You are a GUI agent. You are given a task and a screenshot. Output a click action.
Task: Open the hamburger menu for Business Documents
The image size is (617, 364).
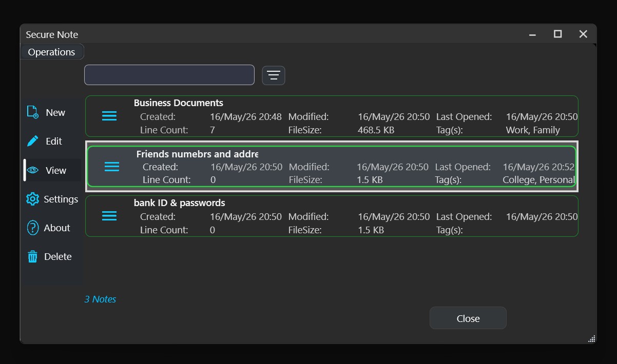[x=109, y=116]
